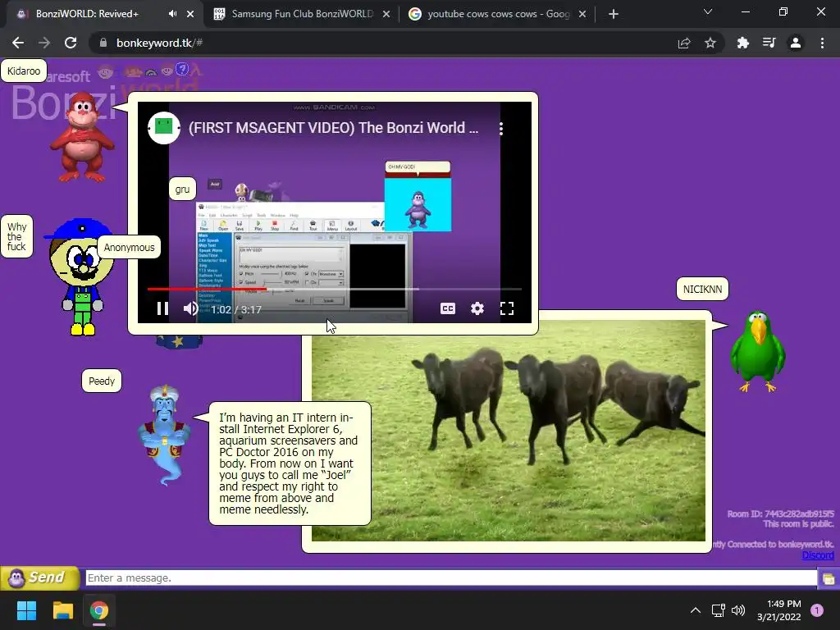
Task: Expand the tab search chevron
Action: 708,11
